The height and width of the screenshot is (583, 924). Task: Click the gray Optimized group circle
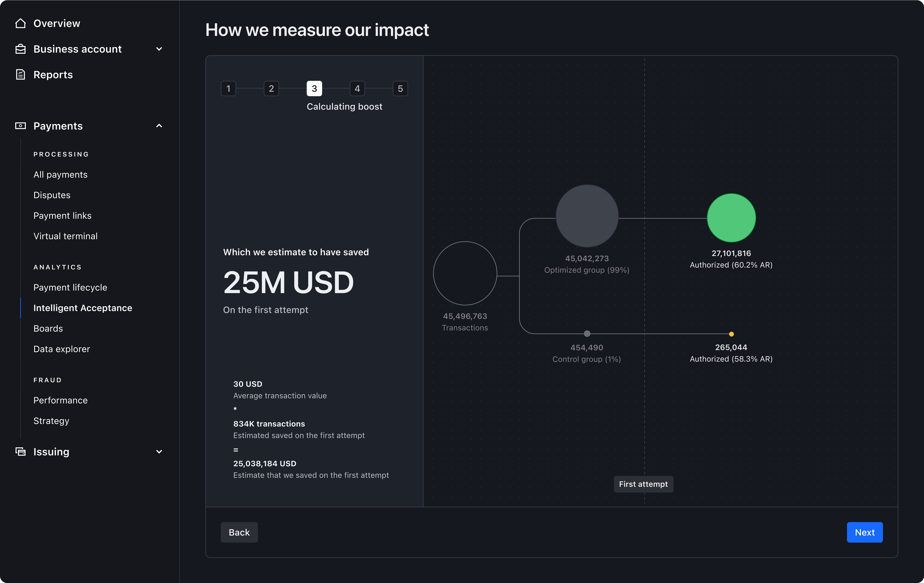click(x=587, y=216)
